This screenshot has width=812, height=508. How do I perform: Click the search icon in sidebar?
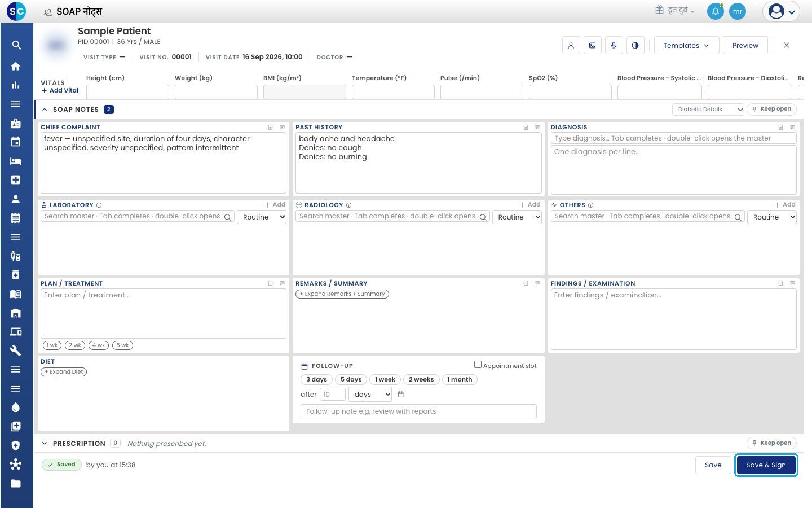tap(16, 45)
